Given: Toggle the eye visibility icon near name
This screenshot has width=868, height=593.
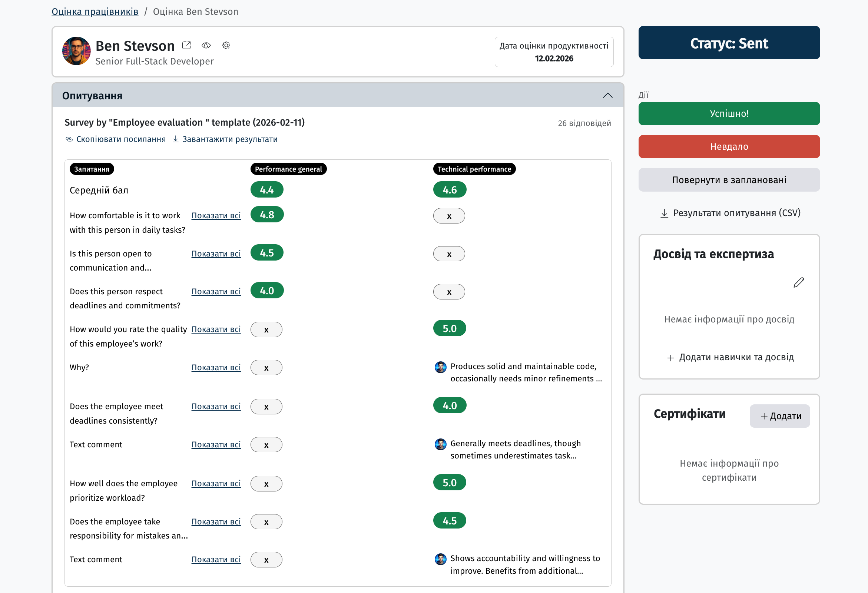Looking at the screenshot, I should pyautogui.click(x=206, y=46).
